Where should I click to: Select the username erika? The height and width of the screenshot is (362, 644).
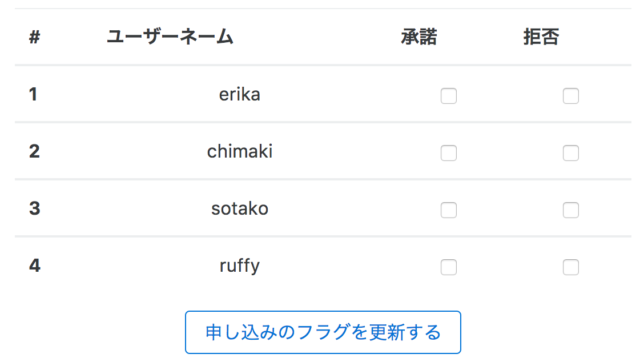coord(240,94)
